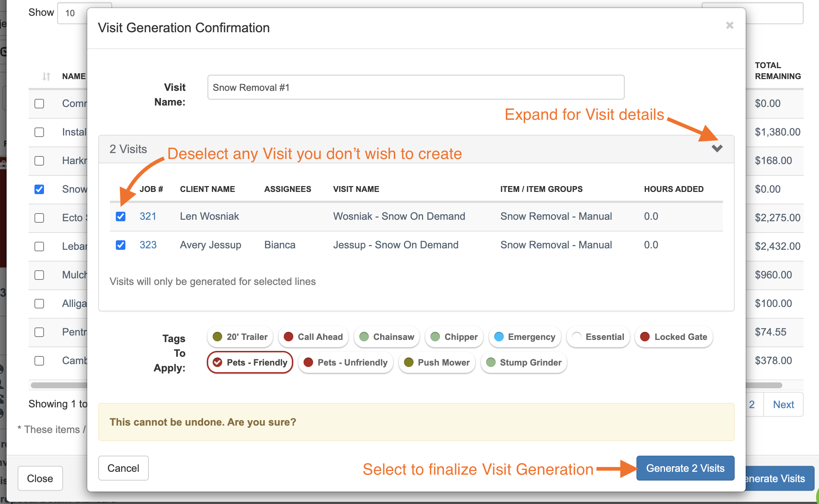Viewport: 819px width, 504px height.
Task: Go to the Next page of results
Action: [783, 404]
